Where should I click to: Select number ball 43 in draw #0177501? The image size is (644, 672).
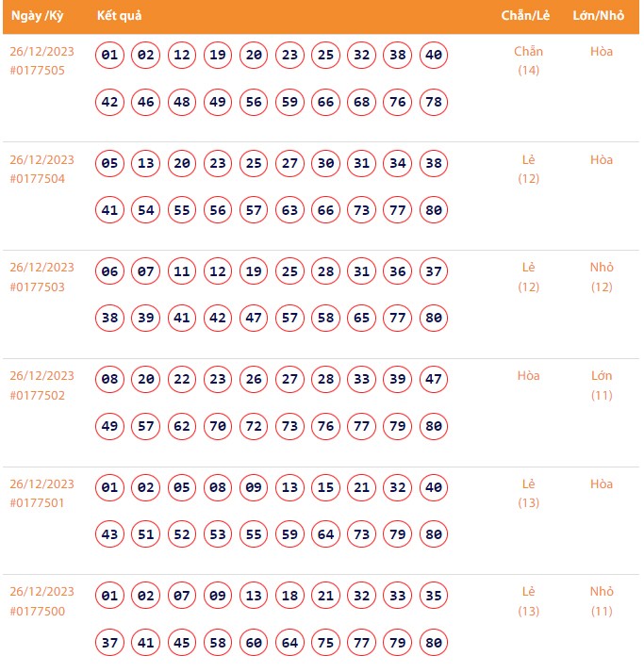(x=110, y=534)
